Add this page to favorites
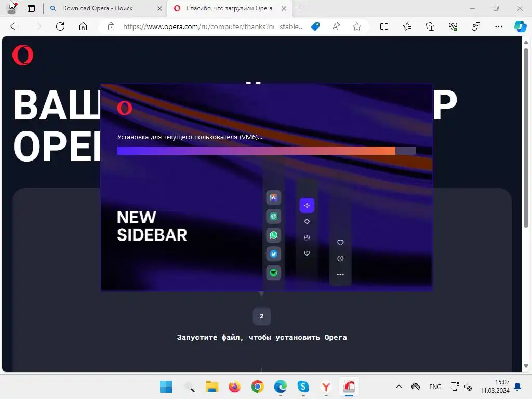This screenshot has height=399, width=532. coord(356,26)
